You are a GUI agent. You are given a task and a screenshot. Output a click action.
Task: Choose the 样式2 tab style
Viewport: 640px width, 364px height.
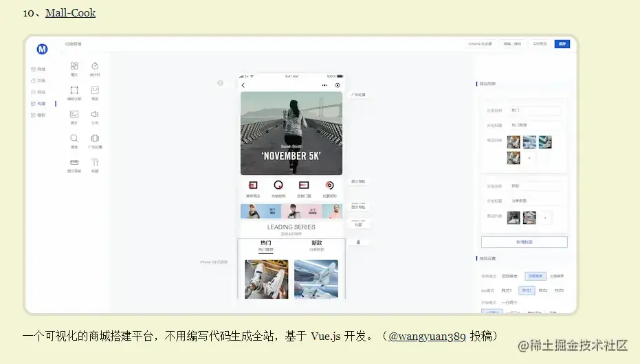543,291
